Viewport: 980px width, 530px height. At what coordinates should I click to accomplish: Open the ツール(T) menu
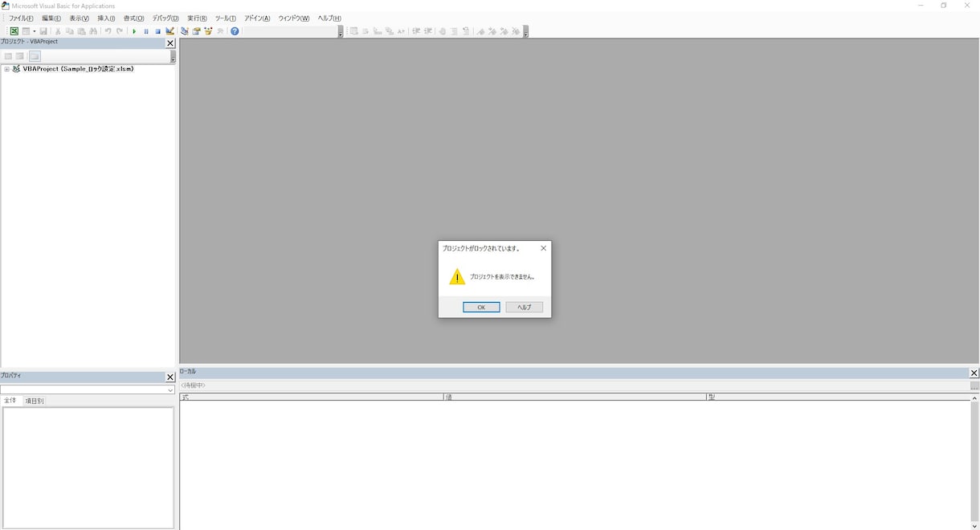coord(226,18)
